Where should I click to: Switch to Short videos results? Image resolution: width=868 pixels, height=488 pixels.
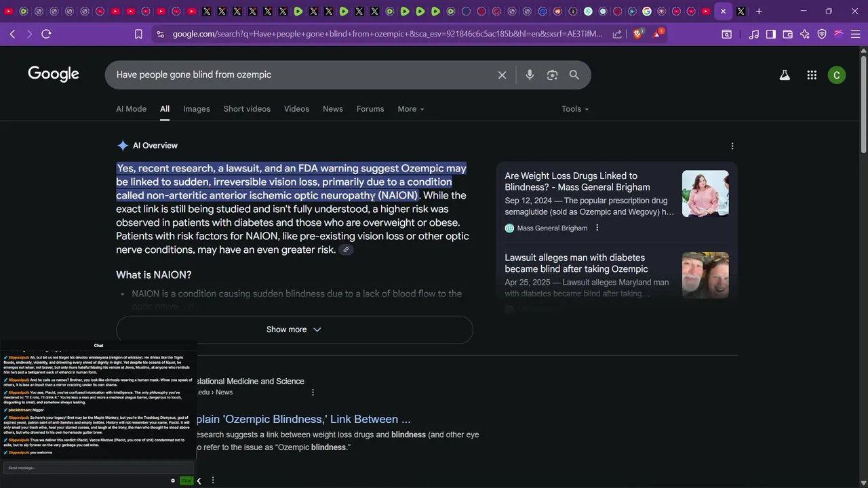[247, 108]
